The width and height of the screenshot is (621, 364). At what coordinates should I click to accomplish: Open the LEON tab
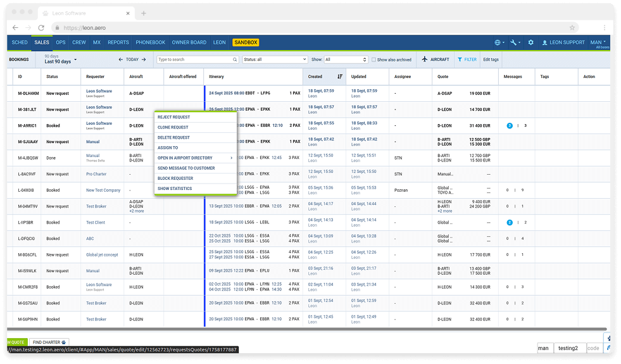219,42
